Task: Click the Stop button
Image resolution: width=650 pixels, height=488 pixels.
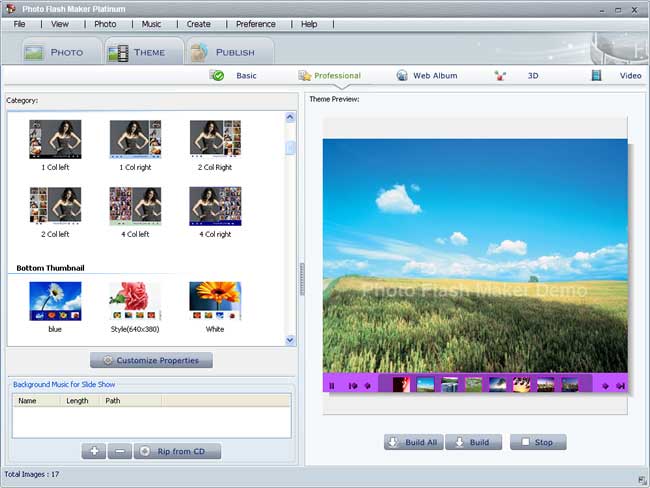Action: pos(538,442)
